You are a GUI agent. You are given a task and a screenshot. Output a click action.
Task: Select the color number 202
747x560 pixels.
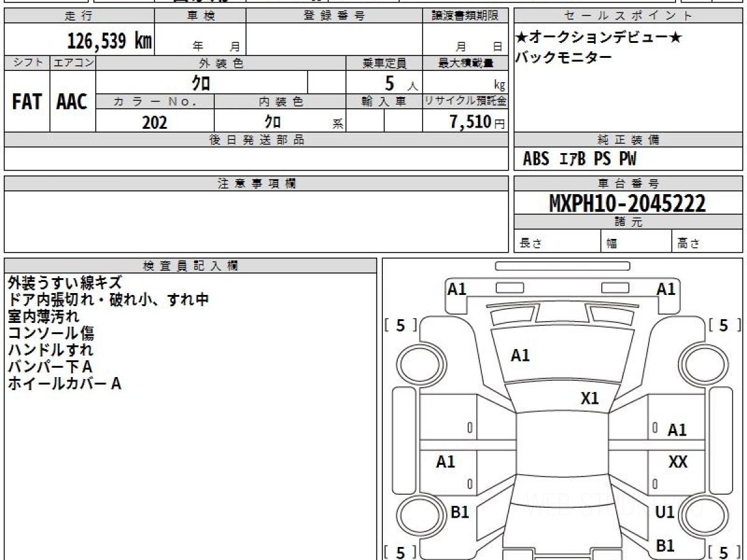coord(154,122)
